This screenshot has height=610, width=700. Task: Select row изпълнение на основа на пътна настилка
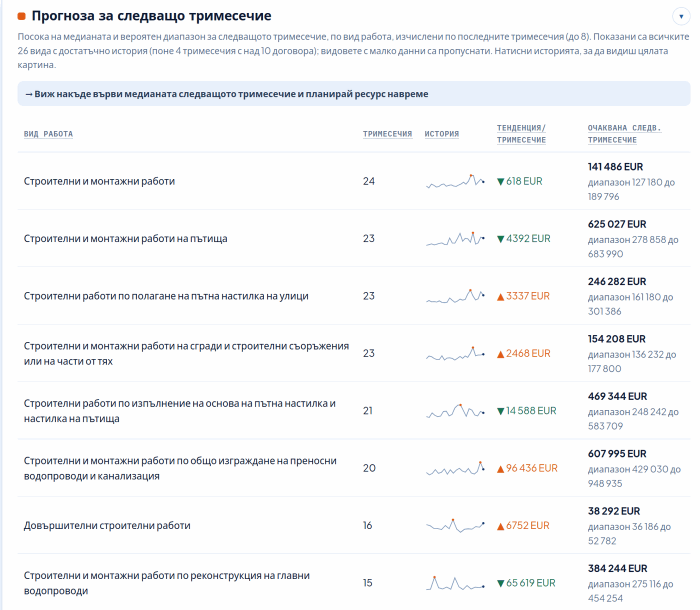click(354, 411)
